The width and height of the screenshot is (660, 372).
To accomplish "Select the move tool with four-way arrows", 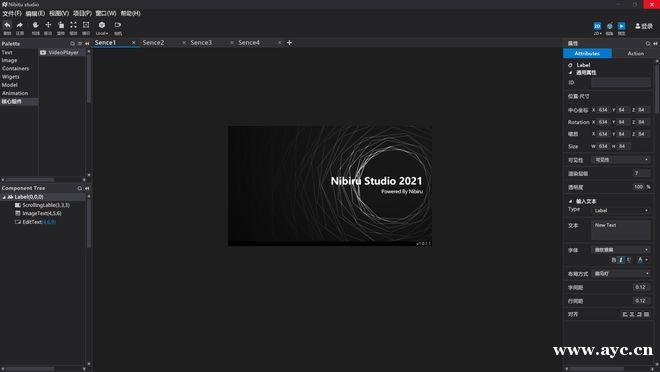I will tap(48, 25).
